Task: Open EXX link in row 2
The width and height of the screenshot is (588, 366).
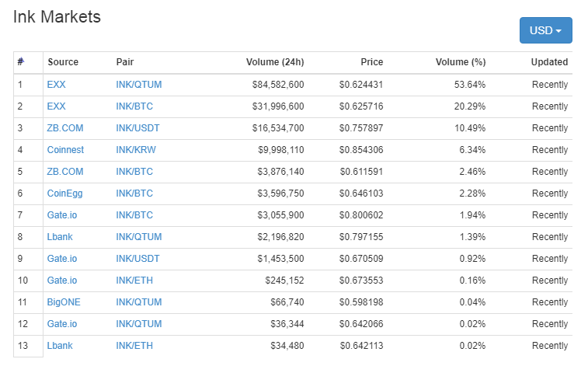Action: pos(56,106)
